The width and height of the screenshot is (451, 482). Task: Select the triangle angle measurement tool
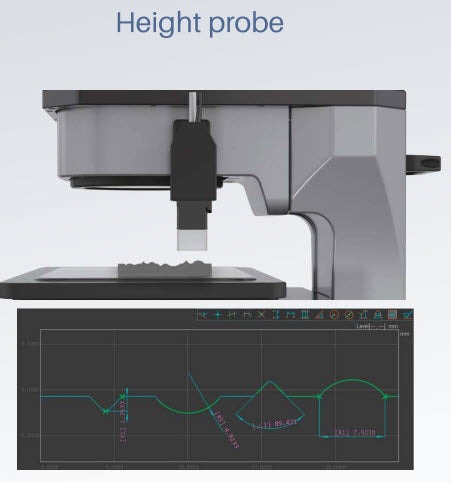click(319, 314)
